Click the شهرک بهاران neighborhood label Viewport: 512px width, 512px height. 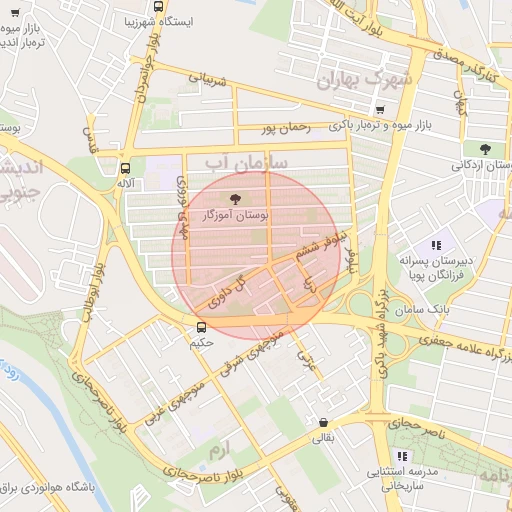tap(364, 80)
